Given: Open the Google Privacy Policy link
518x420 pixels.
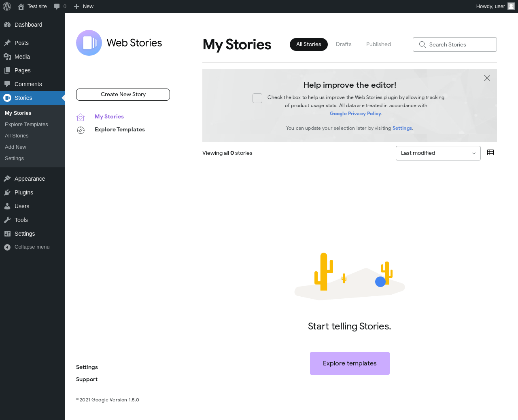Looking at the screenshot, I should [x=355, y=114].
